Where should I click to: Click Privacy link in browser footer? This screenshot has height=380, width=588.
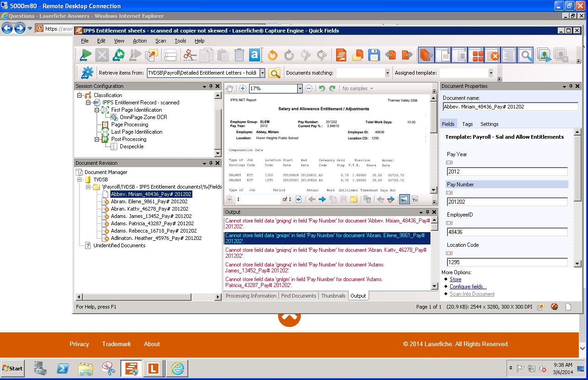[x=79, y=344]
